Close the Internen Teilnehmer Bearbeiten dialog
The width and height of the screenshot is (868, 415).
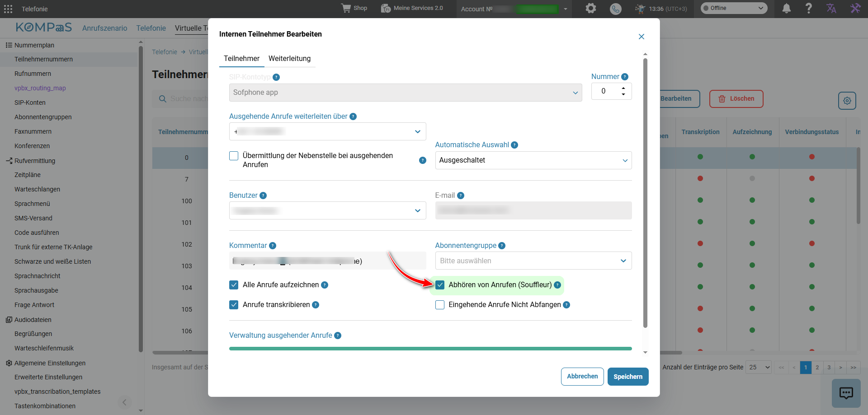pos(642,37)
